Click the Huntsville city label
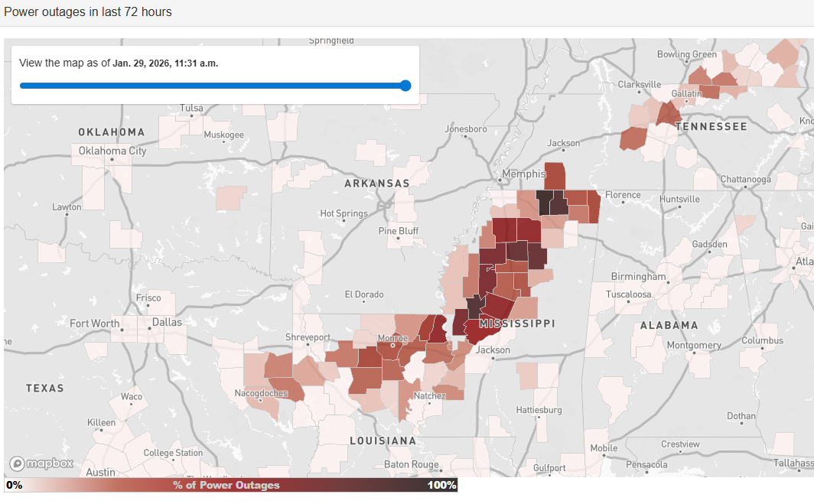 [x=679, y=199]
